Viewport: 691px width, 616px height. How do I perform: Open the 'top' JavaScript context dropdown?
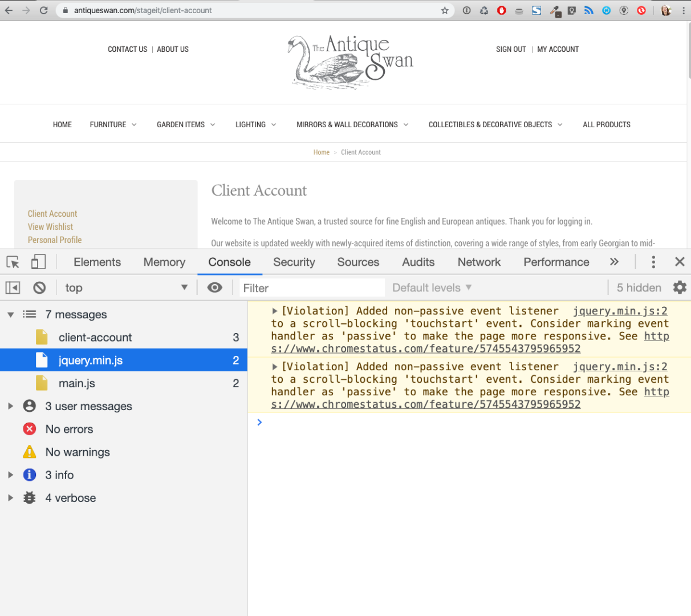[x=126, y=287]
